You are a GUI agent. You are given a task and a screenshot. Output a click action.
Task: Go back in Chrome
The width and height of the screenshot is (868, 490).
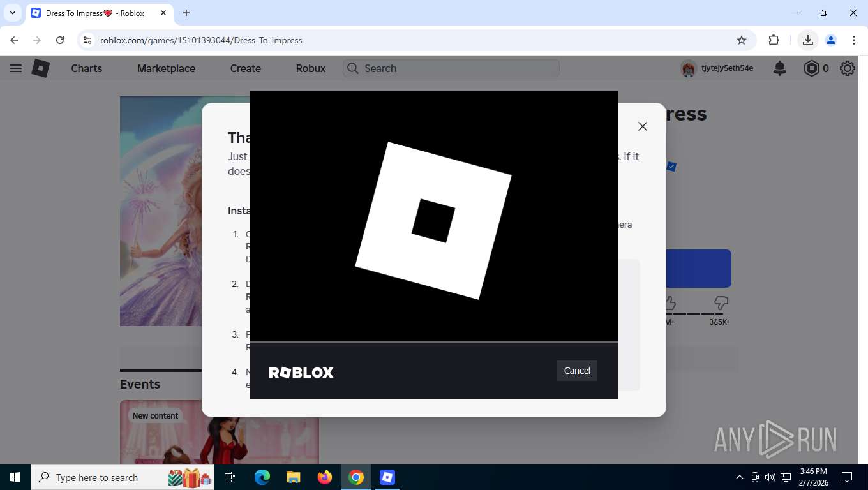pos(14,40)
